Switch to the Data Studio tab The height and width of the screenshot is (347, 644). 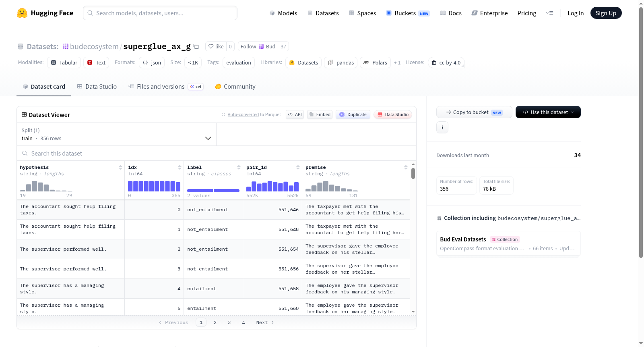(97, 87)
